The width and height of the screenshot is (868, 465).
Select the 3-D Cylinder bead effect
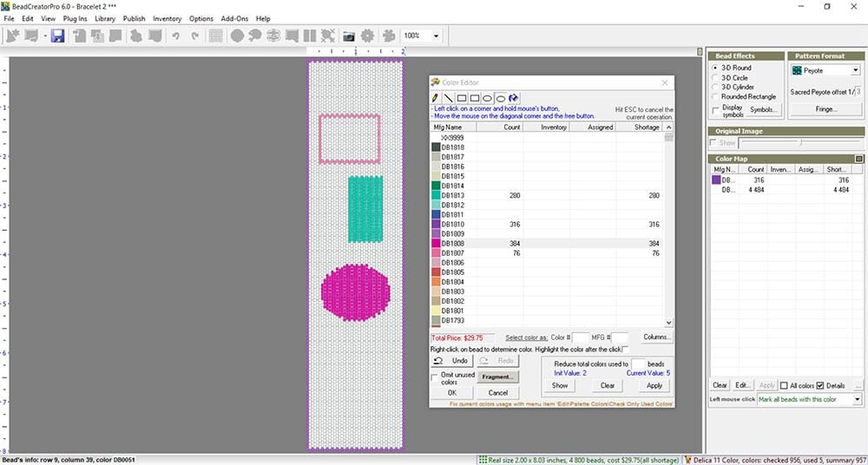point(733,87)
